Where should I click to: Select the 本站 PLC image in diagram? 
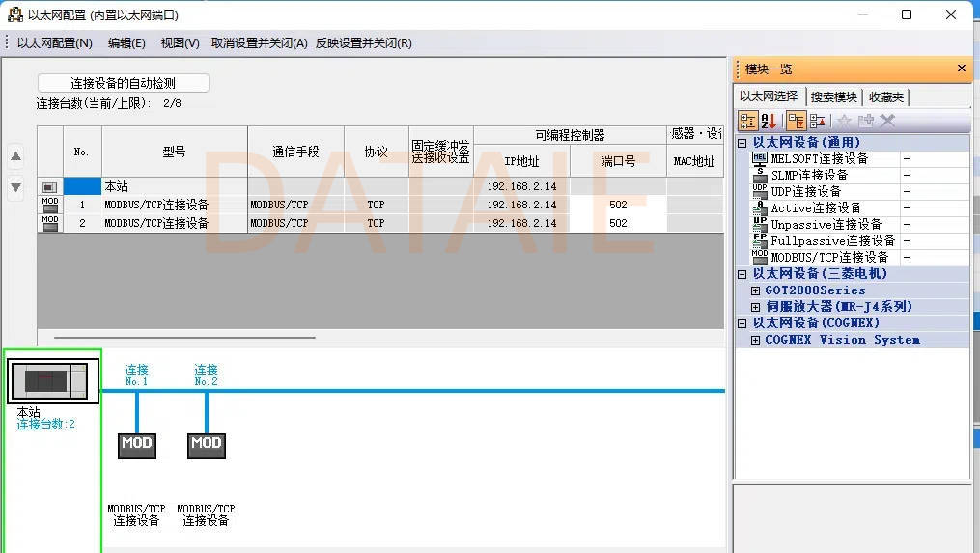point(53,380)
